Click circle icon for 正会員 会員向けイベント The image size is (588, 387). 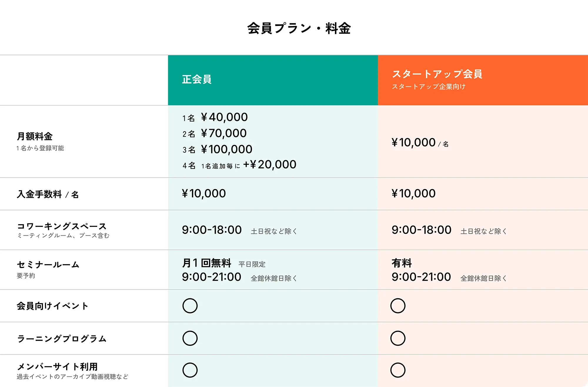click(x=190, y=306)
